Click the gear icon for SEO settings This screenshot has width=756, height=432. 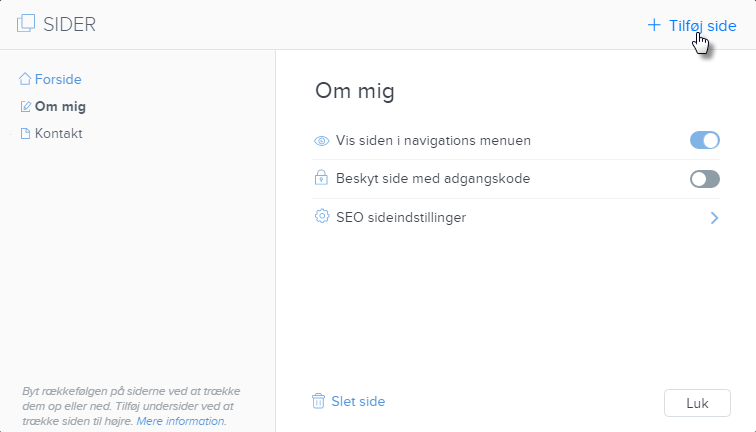click(x=321, y=217)
